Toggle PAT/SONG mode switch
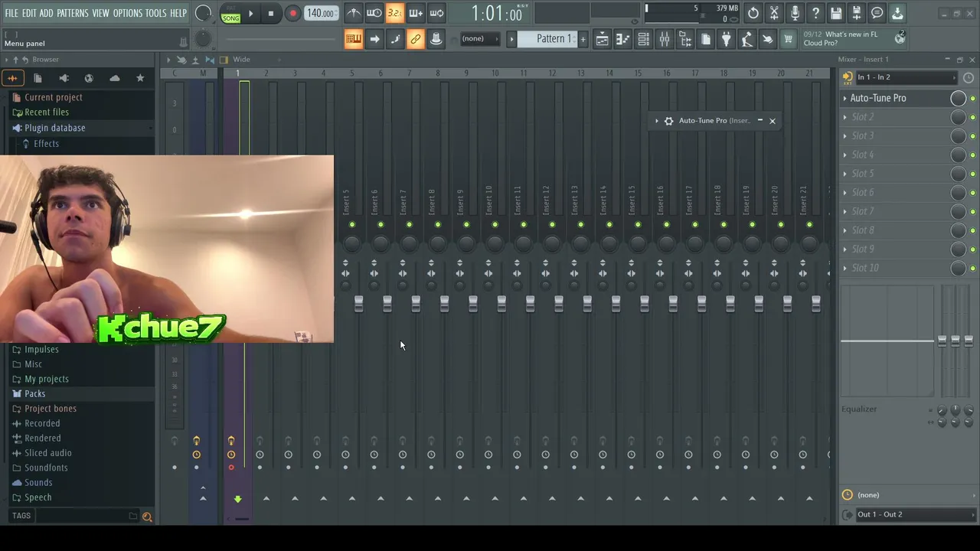The height and width of the screenshot is (551, 980). (230, 13)
